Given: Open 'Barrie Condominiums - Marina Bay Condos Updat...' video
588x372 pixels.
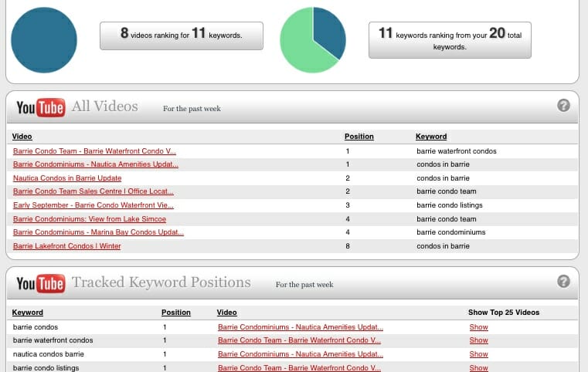Looking at the screenshot, I should coord(98,232).
